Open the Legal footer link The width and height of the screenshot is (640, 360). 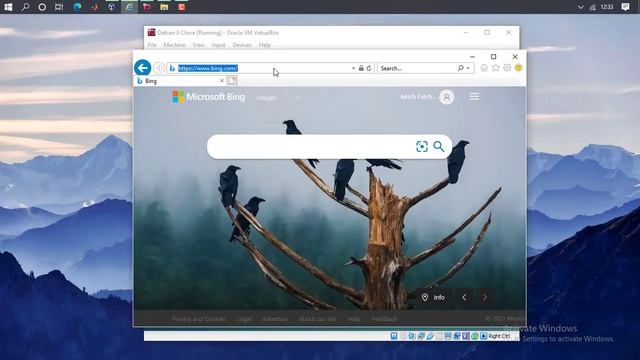(244, 319)
